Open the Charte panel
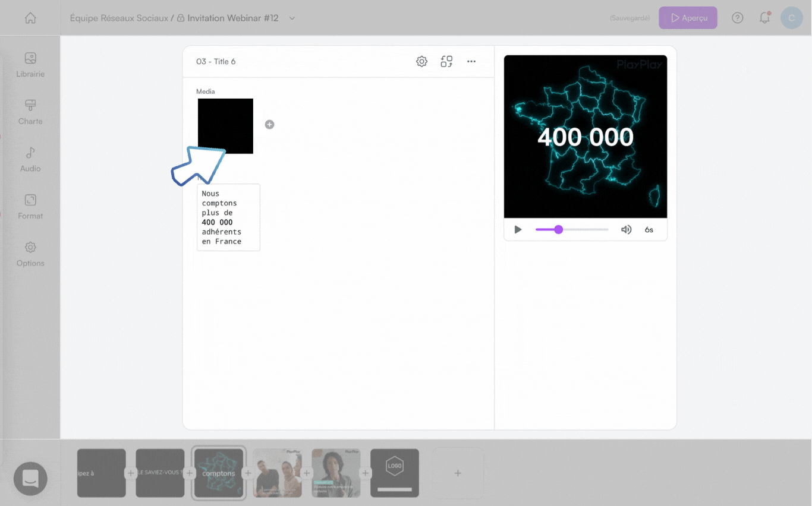 pos(30,112)
